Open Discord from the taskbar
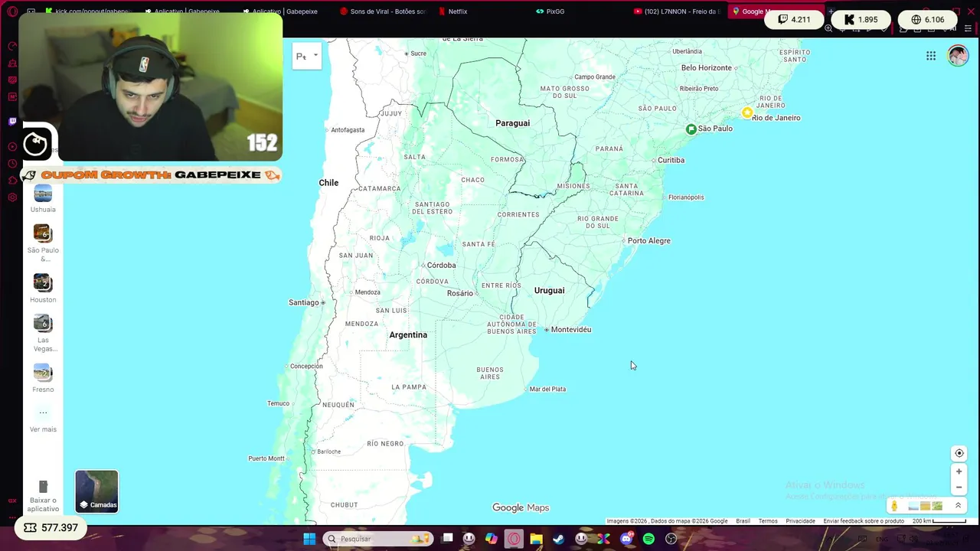This screenshot has height=551, width=980. click(626, 539)
